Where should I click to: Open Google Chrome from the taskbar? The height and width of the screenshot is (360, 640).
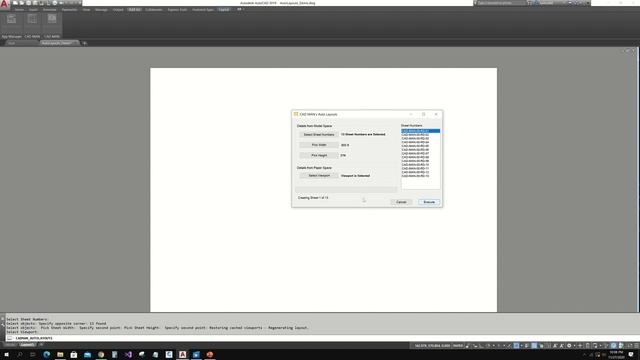[x=101, y=355]
